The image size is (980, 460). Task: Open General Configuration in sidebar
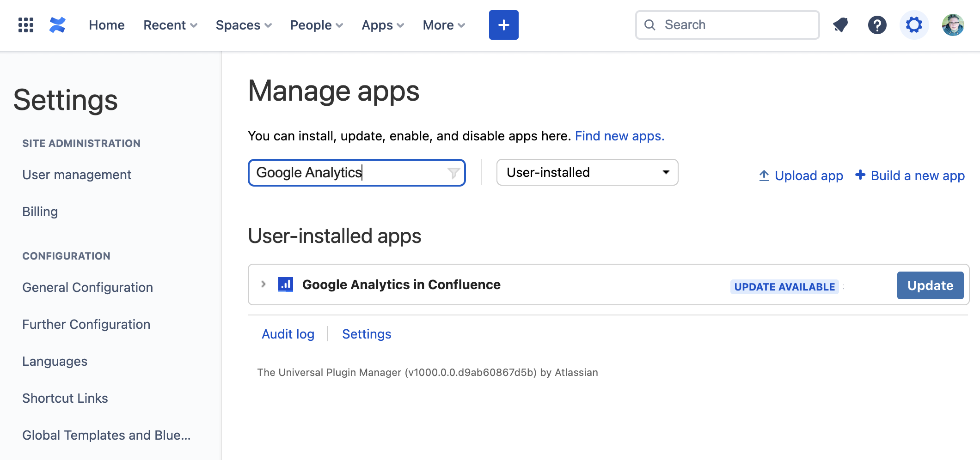[87, 287]
